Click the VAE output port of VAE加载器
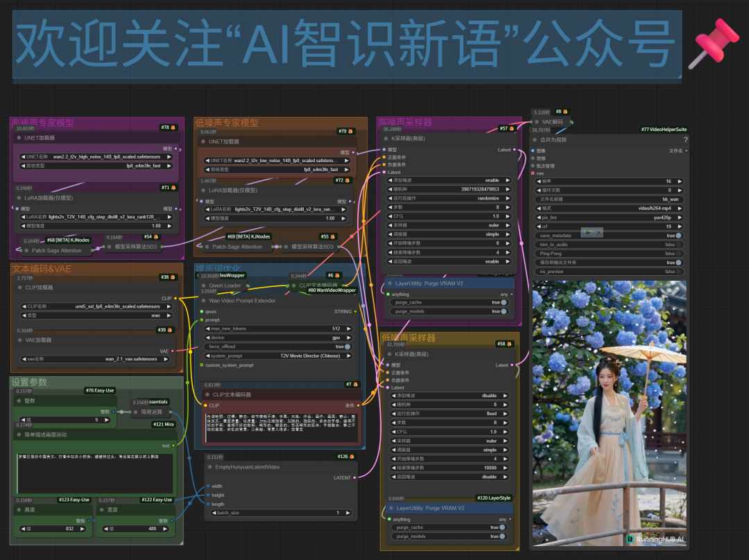The height and width of the screenshot is (560, 749). click(173, 351)
